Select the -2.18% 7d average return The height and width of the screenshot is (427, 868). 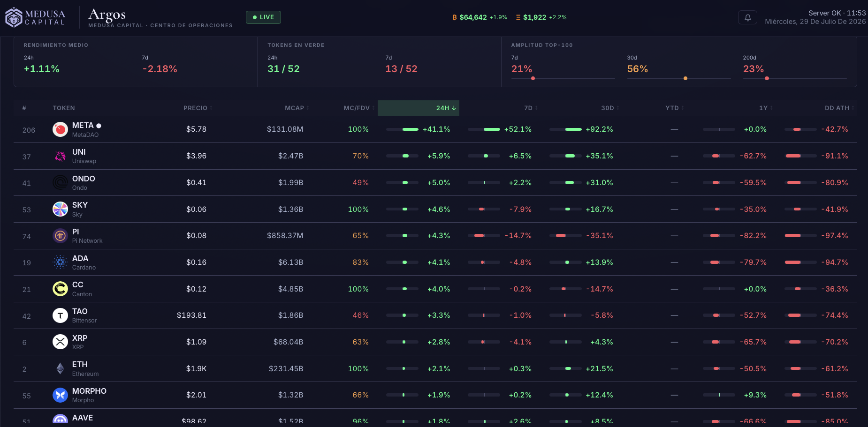click(160, 69)
